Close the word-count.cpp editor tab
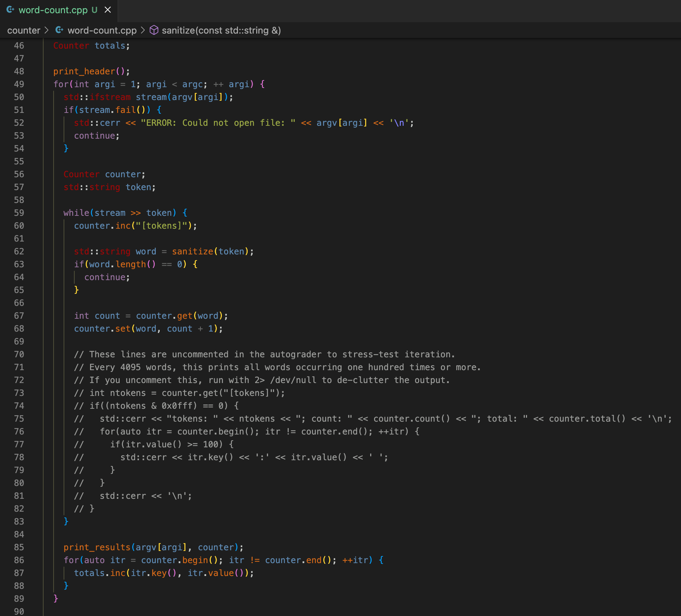Screen dimensions: 681x616 [108, 10]
